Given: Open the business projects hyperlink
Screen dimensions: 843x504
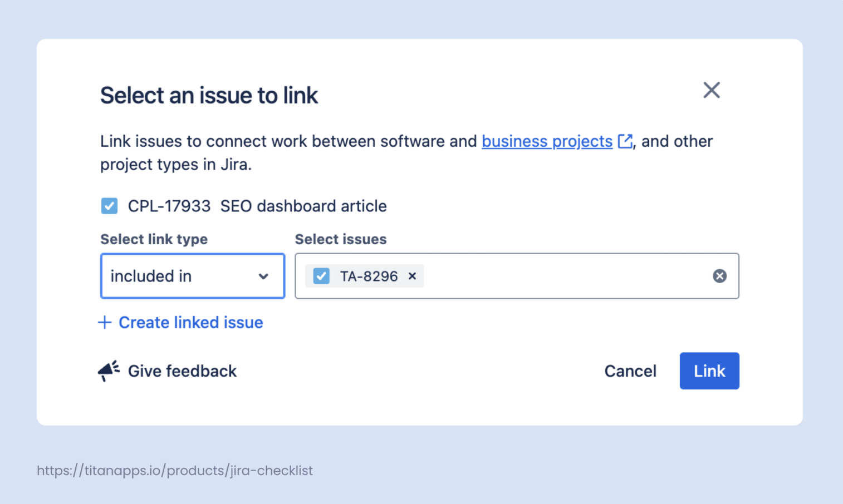Looking at the screenshot, I should 546,141.
